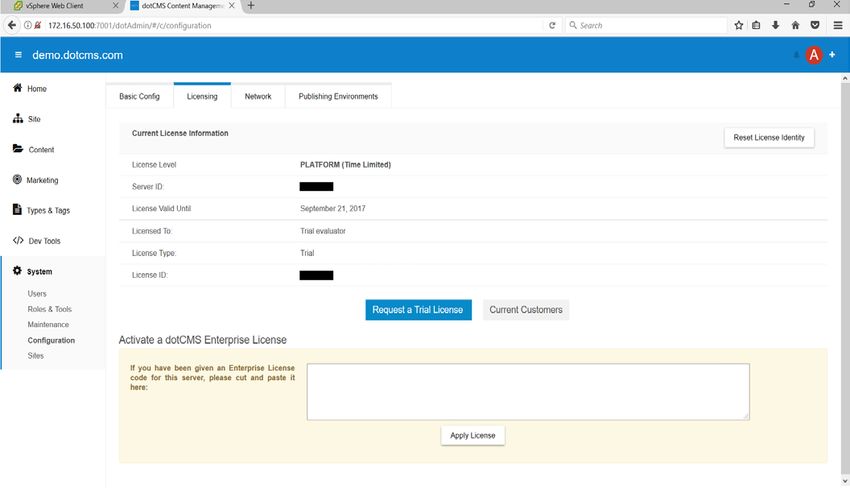Click the Home house icon in sidebar

pyautogui.click(x=17, y=88)
